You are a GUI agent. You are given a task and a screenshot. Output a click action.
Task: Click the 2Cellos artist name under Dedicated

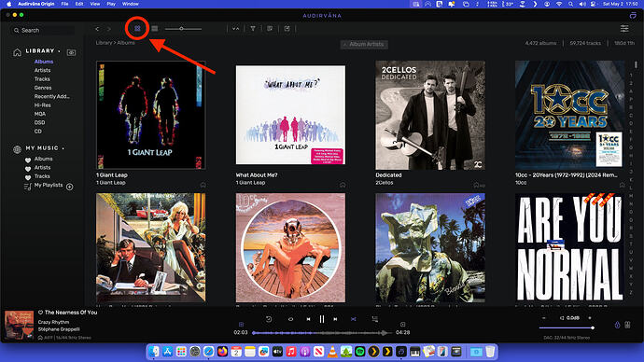384,183
